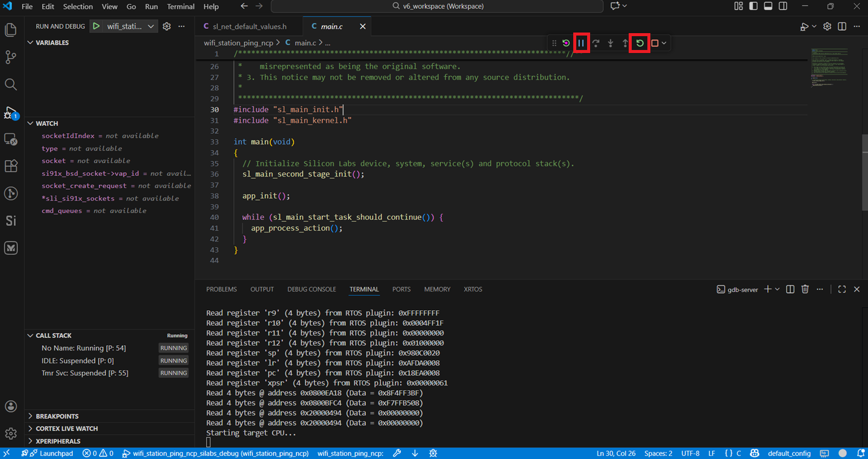Click the Ln 30, Col 26 status indicator
This screenshot has width=868, height=459.
(616, 453)
